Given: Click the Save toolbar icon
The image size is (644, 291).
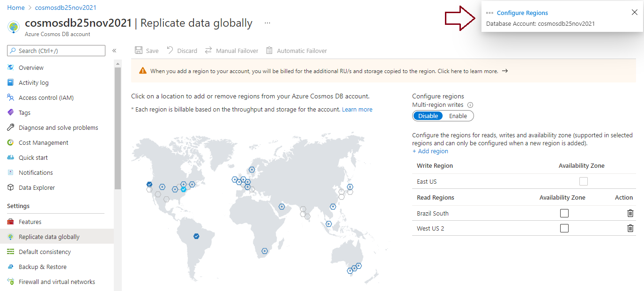Looking at the screenshot, I should 139,51.
